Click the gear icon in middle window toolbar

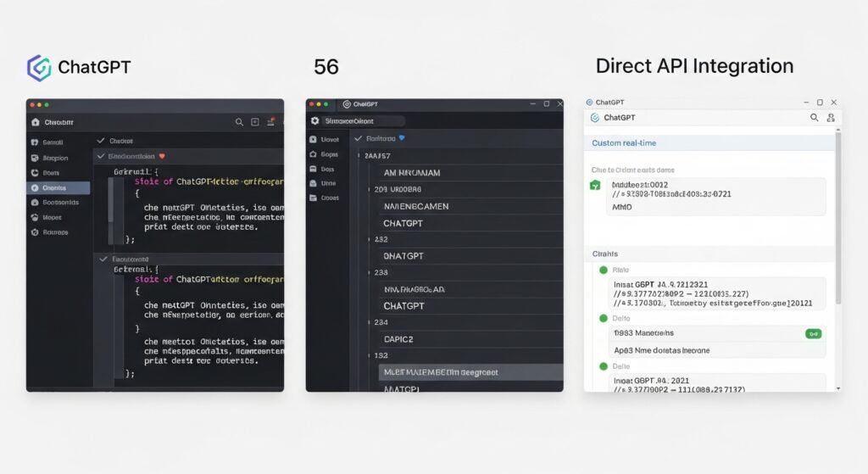pyautogui.click(x=315, y=120)
